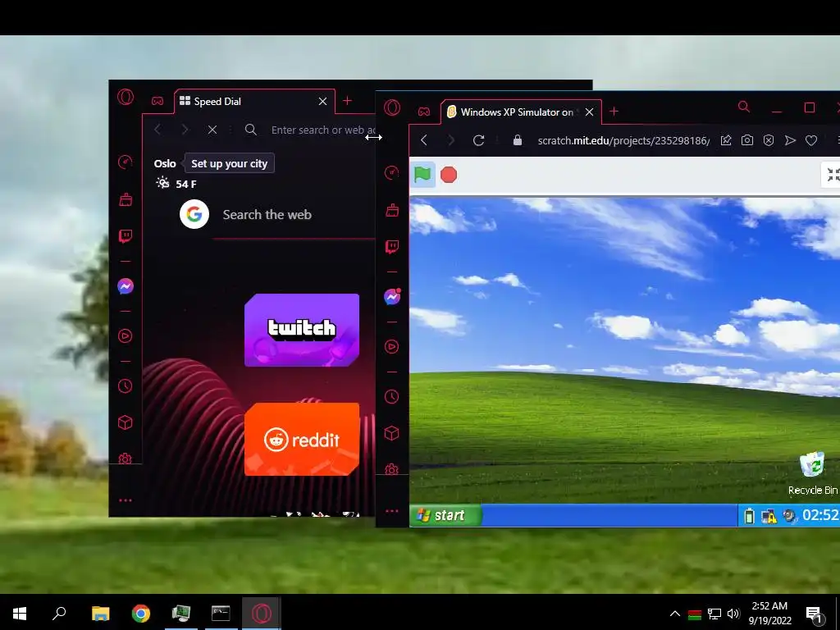
Task: Stop page loading in the Speed Dial window
Action: click(212, 130)
